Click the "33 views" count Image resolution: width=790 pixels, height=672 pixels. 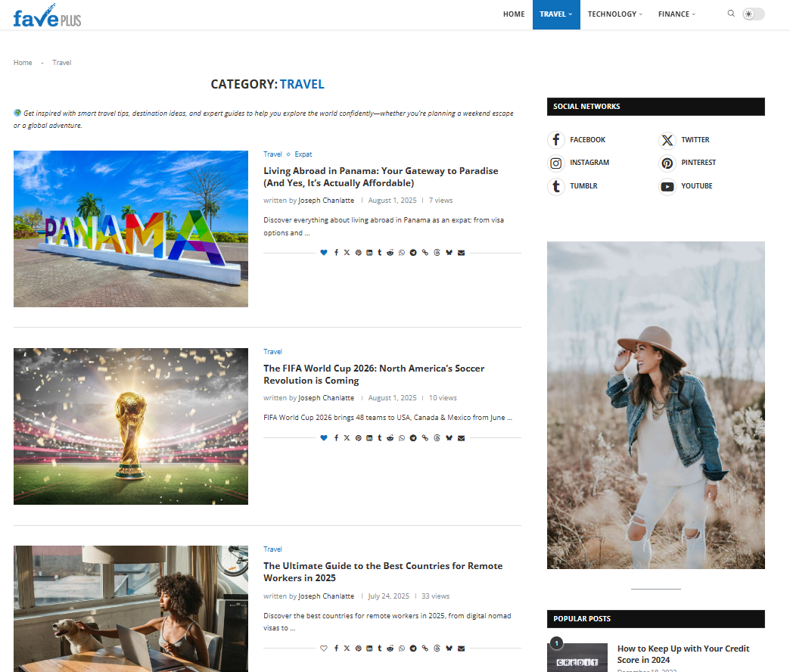[x=435, y=596]
